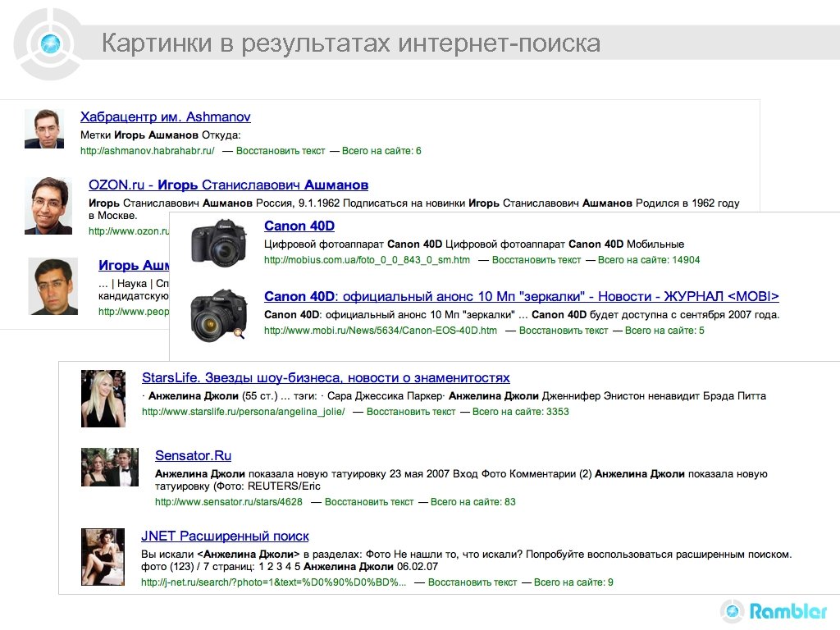Click Всего на сайте: 5

pyautogui.click(x=664, y=331)
